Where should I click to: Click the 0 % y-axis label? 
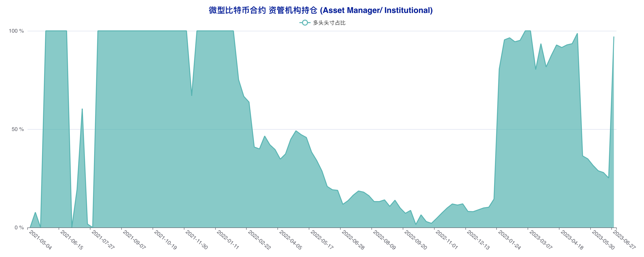(x=19, y=227)
